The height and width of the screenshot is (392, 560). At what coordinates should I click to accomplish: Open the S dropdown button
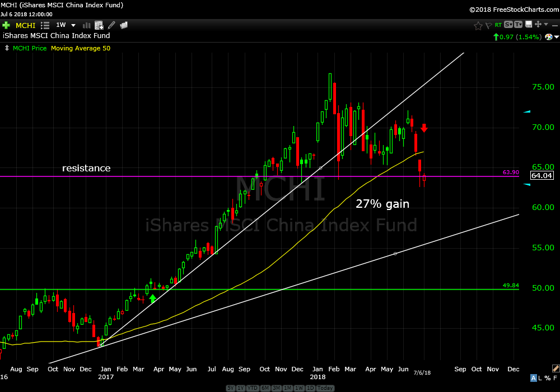pos(508,25)
